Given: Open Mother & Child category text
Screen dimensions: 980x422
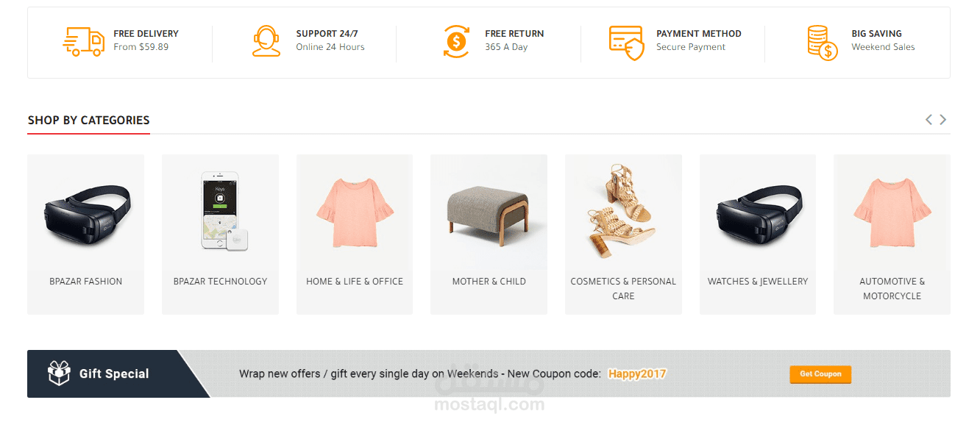Looking at the screenshot, I should pyautogui.click(x=489, y=282).
